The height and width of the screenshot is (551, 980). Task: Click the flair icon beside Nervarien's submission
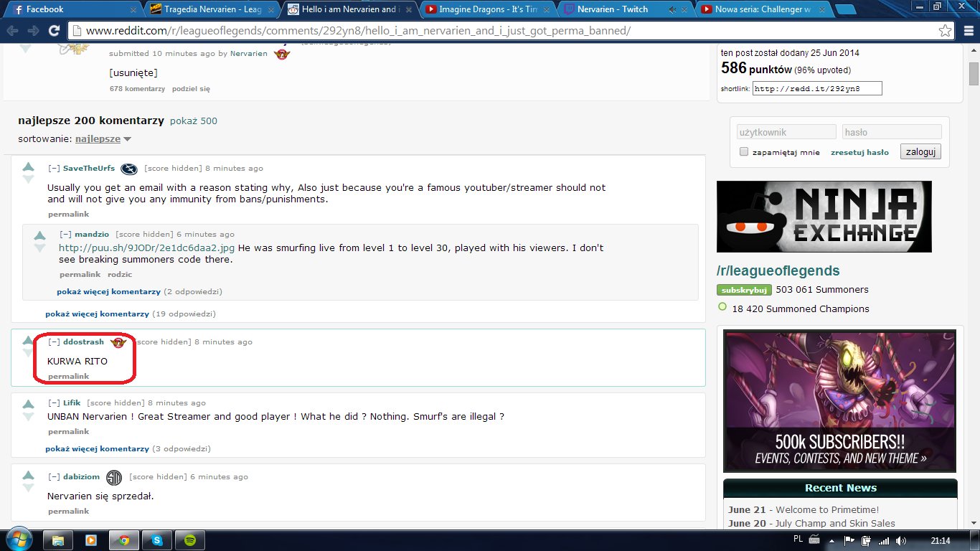pyautogui.click(x=282, y=54)
